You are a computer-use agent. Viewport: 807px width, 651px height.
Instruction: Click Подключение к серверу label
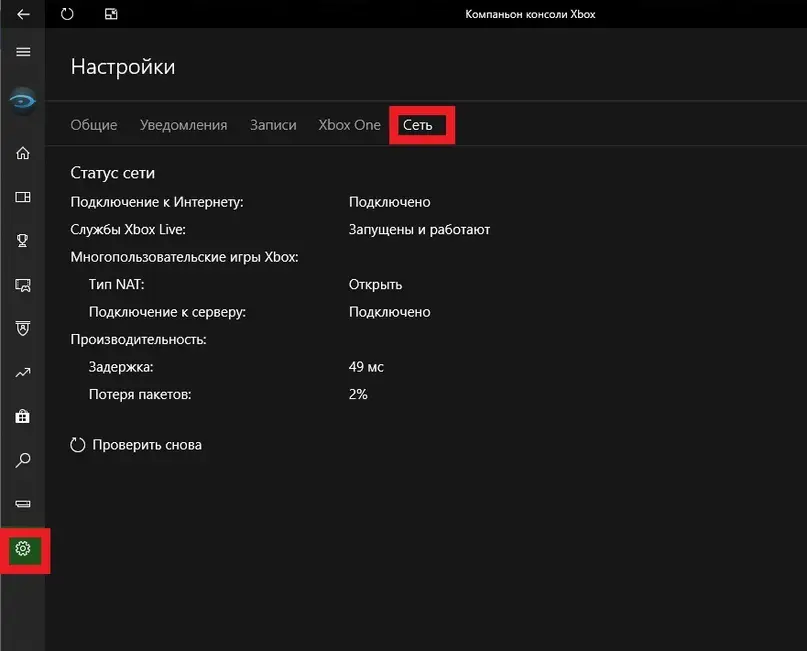(167, 312)
